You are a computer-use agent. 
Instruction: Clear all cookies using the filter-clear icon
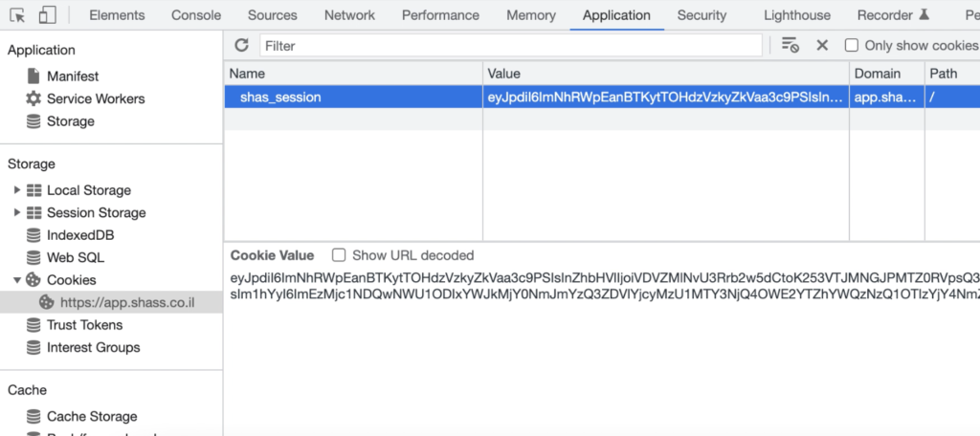790,45
